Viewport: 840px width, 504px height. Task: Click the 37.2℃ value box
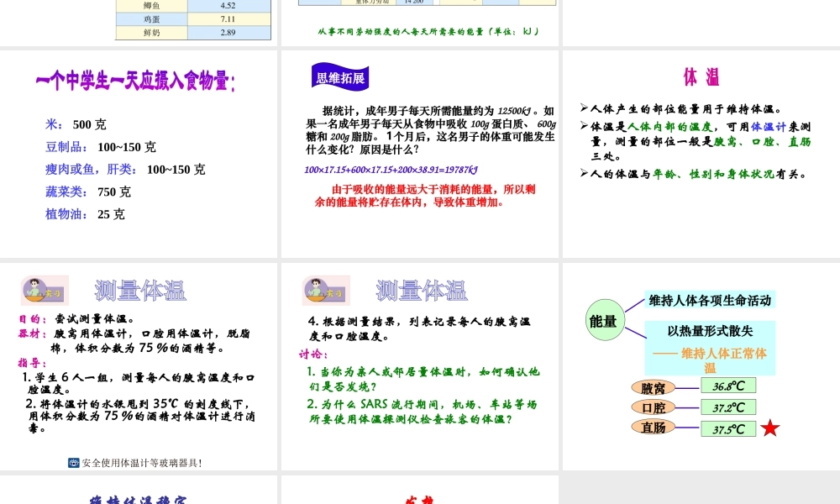pyautogui.click(x=728, y=407)
